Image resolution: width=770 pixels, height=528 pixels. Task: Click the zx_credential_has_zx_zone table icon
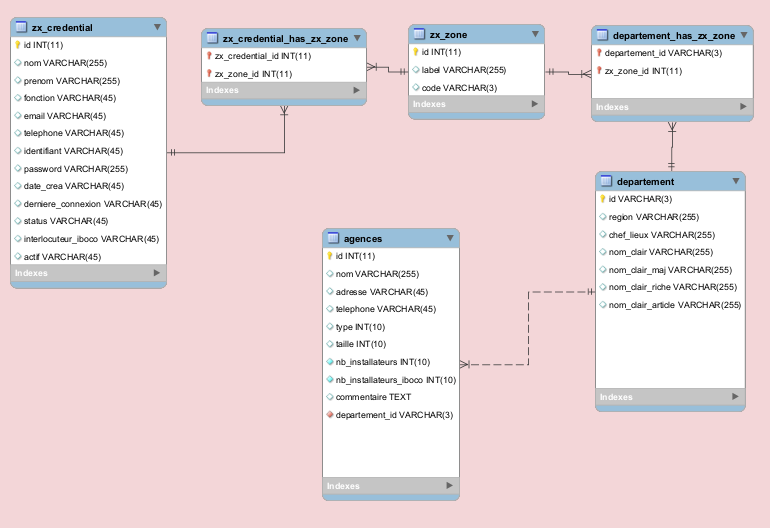(x=212, y=38)
